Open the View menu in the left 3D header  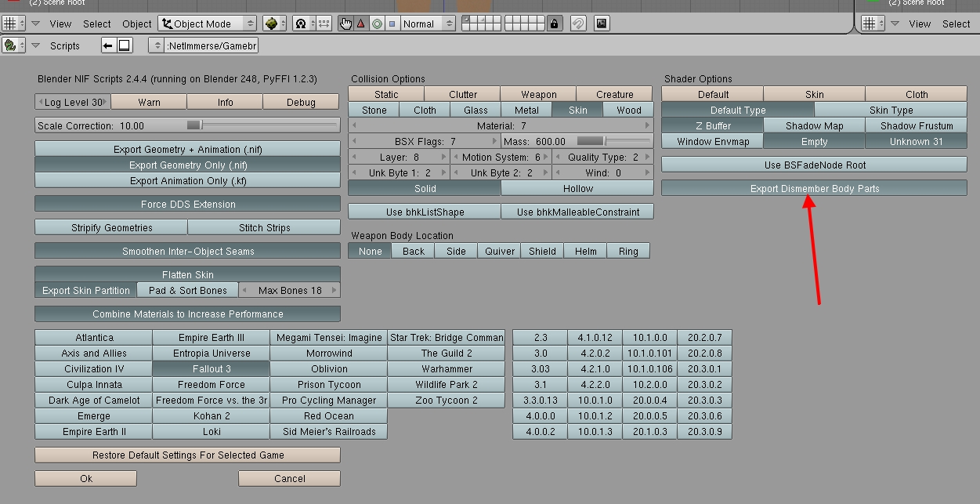coord(60,24)
